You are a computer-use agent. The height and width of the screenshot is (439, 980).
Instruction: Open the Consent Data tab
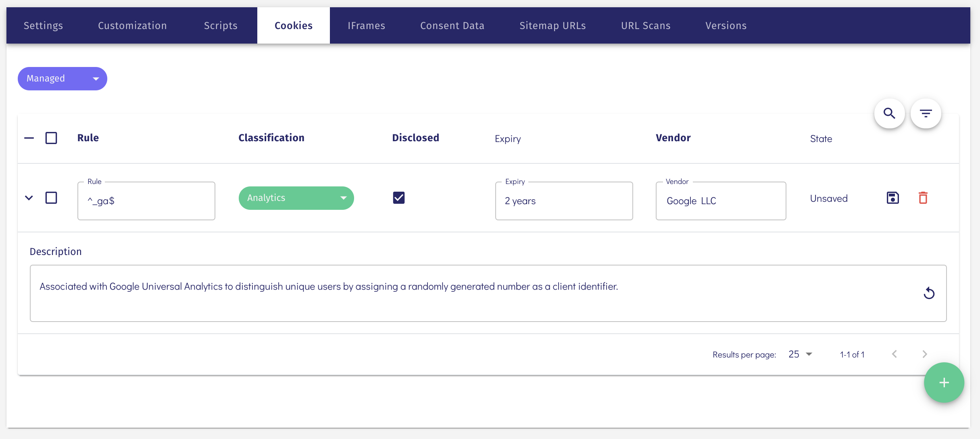(452, 25)
